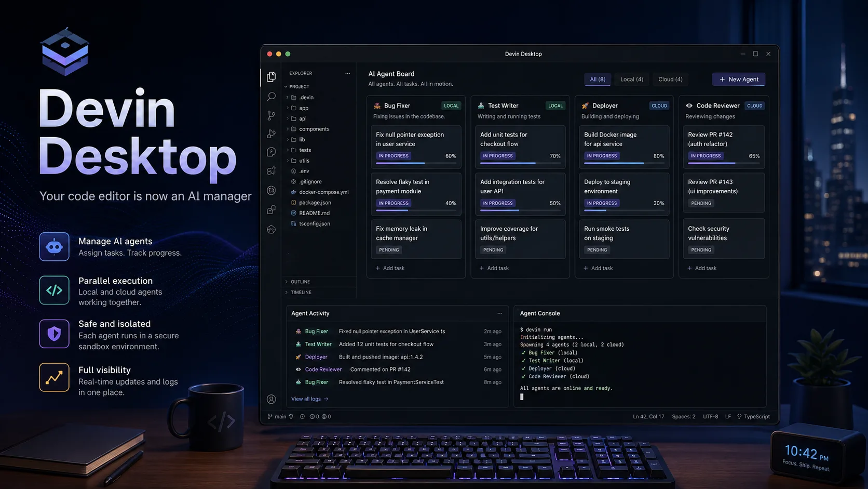The image size is (868, 489).
Task: Click the Deployer column's rocket icon
Action: pyautogui.click(x=585, y=105)
